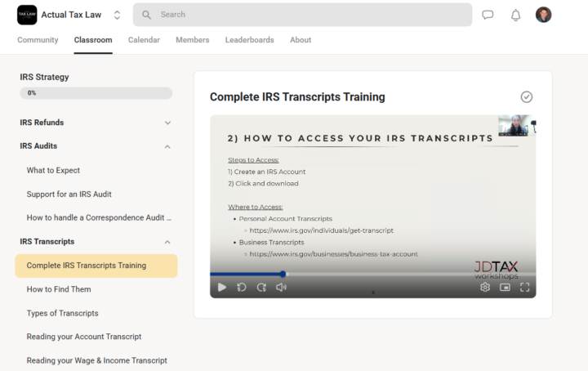Mute the video volume
Image resolution: width=588 pixels, height=371 pixels.
pos(281,288)
